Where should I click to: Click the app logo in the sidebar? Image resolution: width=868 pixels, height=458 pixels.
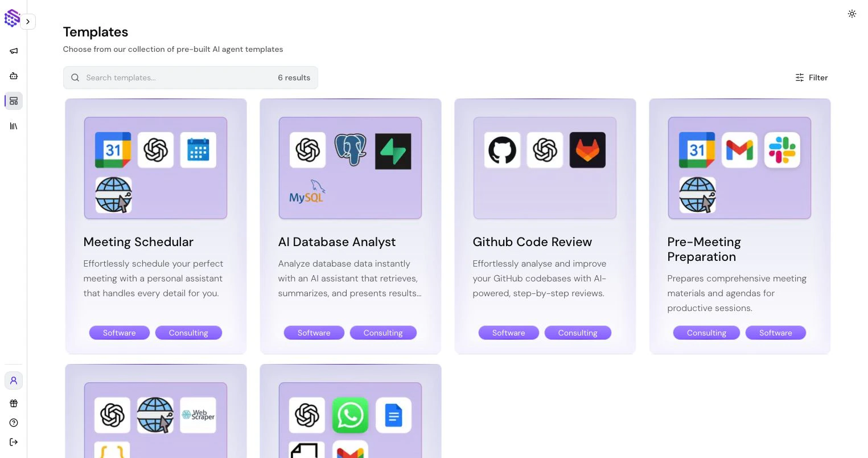click(12, 18)
